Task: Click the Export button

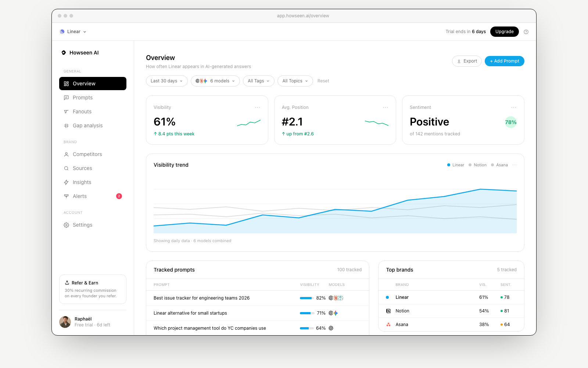Action: coord(467,61)
